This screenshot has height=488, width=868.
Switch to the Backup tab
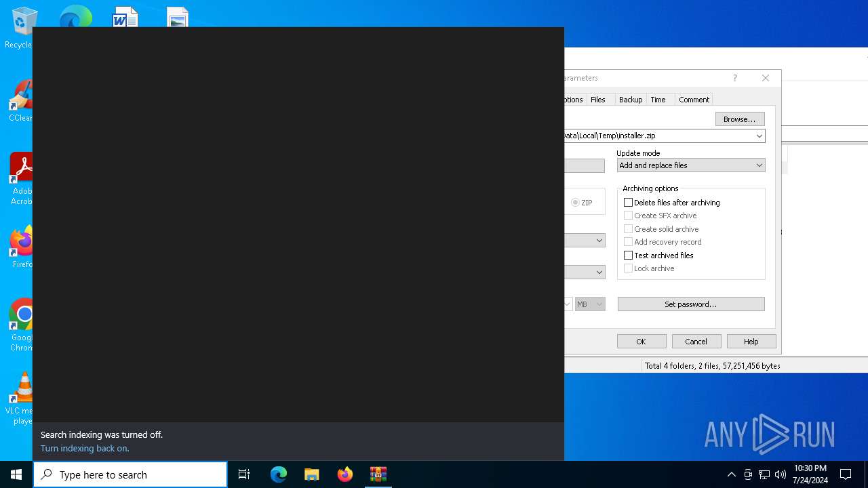click(631, 100)
